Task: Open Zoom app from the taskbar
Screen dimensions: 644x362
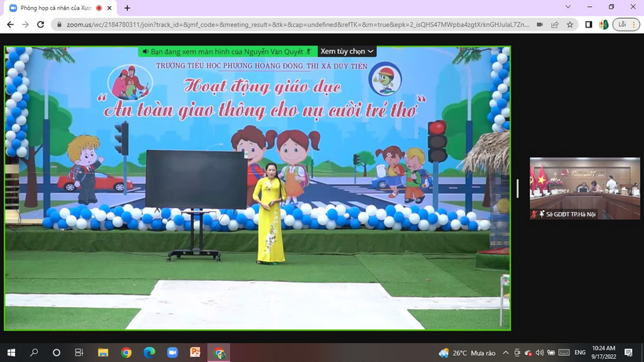Action: pyautogui.click(x=172, y=353)
